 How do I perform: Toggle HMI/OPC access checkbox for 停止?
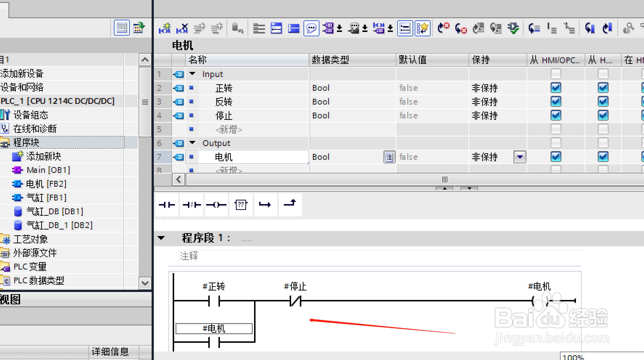[556, 115]
